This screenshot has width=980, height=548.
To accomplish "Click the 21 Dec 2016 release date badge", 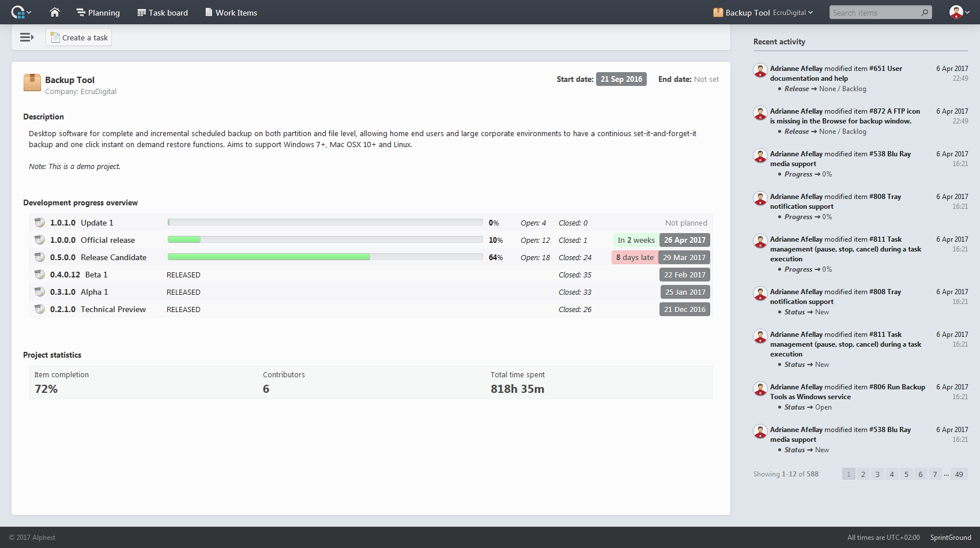I will (685, 309).
